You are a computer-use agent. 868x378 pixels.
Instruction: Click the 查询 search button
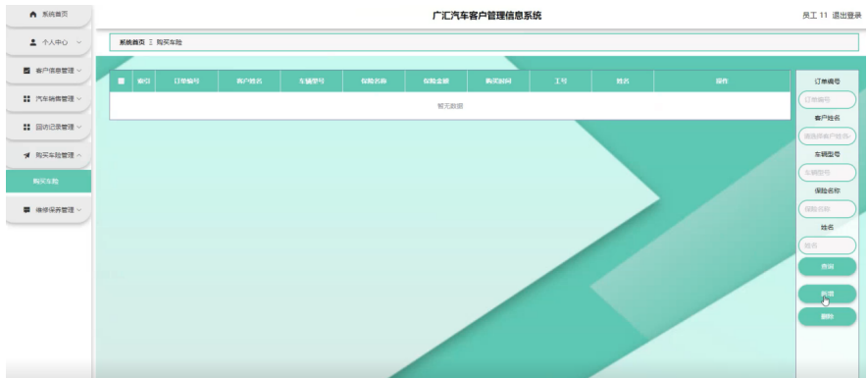click(827, 267)
